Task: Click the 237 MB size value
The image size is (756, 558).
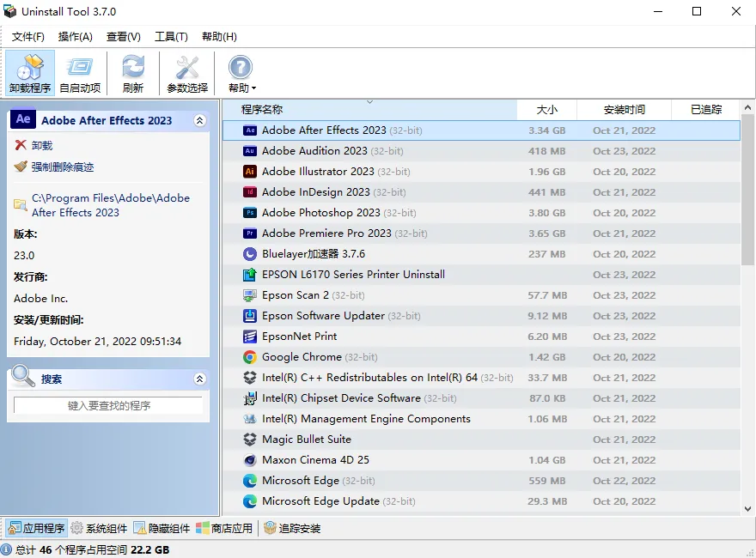Action: tap(546, 254)
